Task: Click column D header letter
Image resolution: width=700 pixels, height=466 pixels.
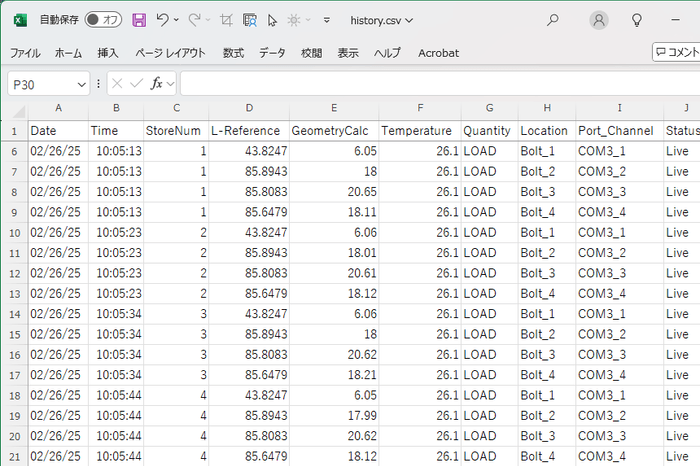Action: click(x=248, y=108)
